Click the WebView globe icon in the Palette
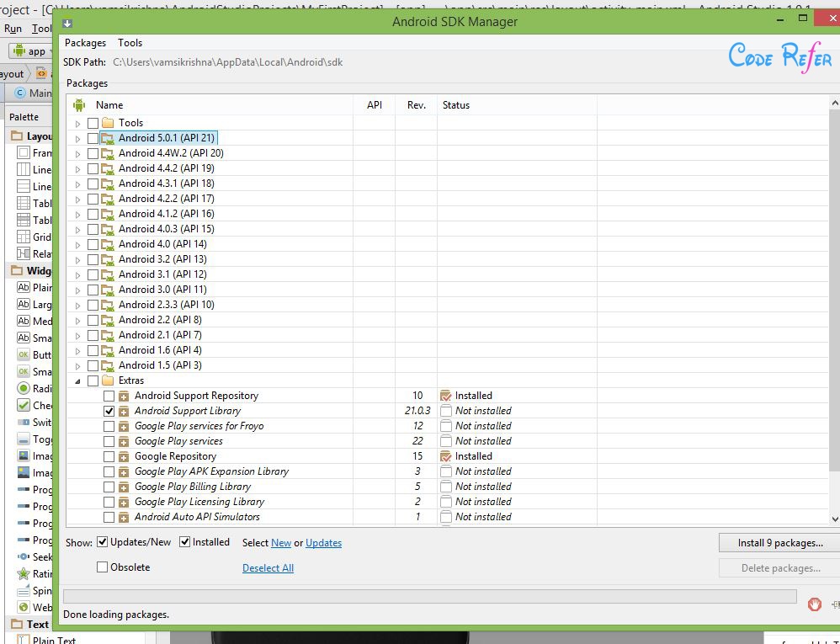 (23, 607)
